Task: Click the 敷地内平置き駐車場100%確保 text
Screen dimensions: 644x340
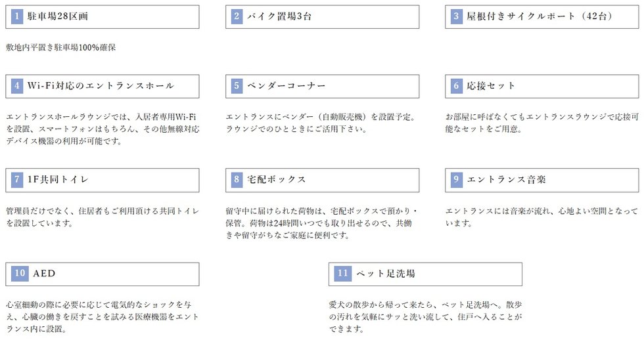Action: 61,48
